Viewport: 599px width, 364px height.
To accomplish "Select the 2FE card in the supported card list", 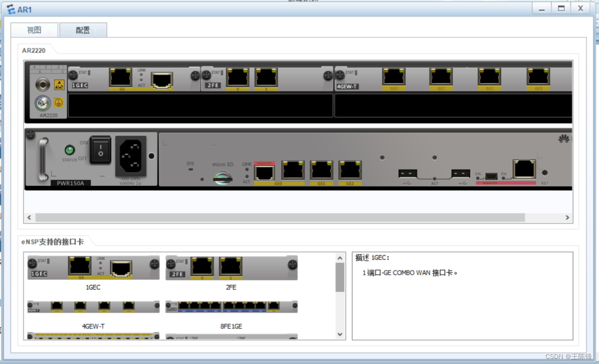I will pyautogui.click(x=231, y=268).
